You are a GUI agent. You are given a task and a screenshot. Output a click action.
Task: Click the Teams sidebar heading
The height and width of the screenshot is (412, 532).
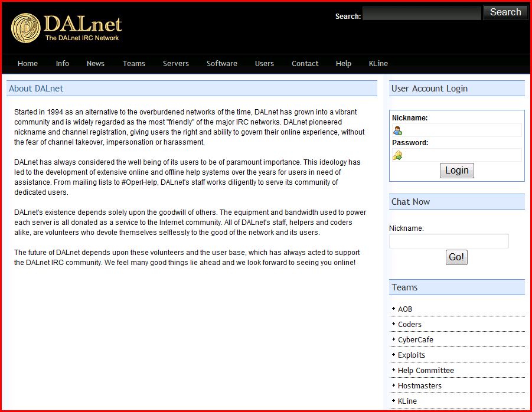404,287
